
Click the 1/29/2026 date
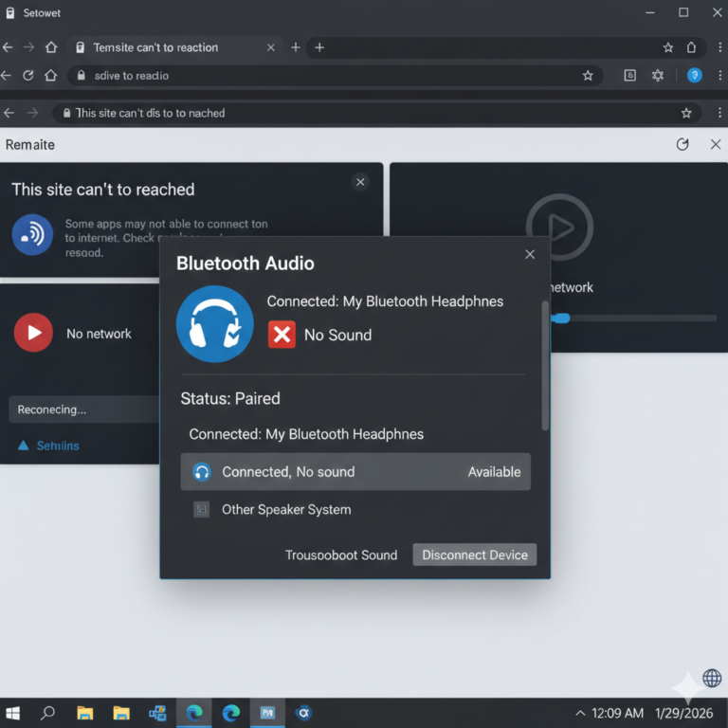coord(683,713)
